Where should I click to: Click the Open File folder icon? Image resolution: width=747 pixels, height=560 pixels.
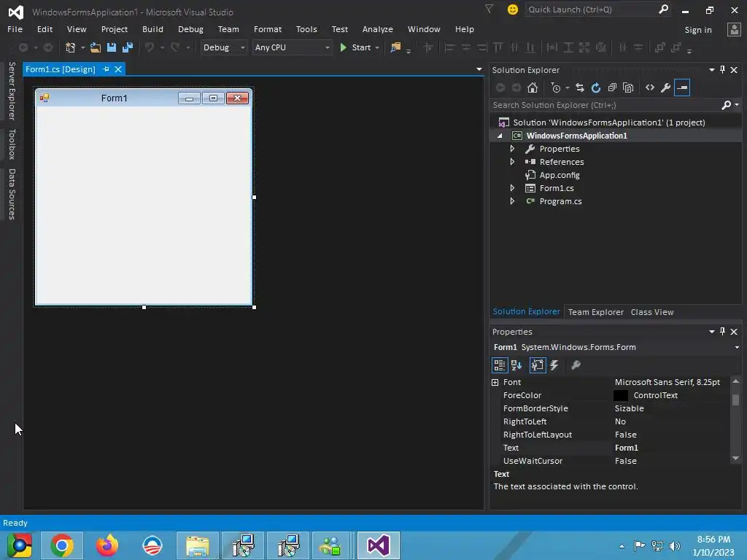click(x=96, y=47)
